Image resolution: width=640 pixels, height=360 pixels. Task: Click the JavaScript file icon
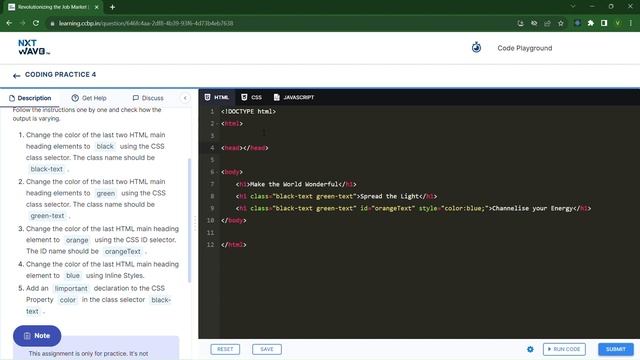pos(277,97)
